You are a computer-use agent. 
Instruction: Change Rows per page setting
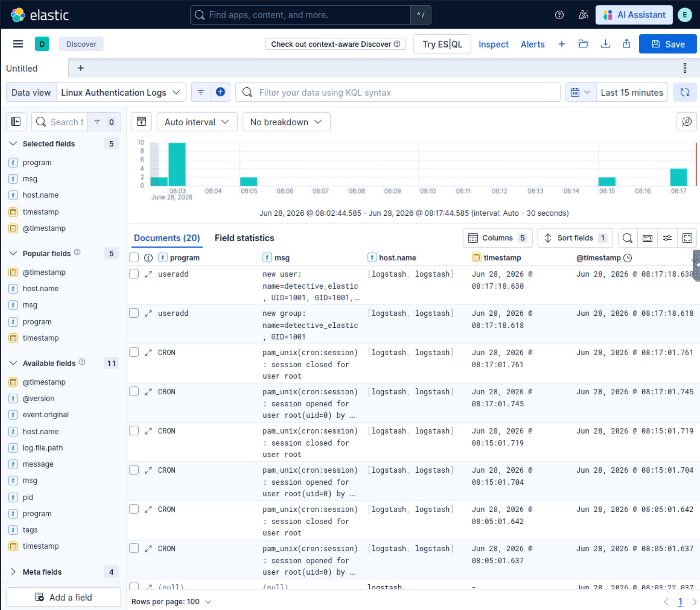[x=171, y=602]
